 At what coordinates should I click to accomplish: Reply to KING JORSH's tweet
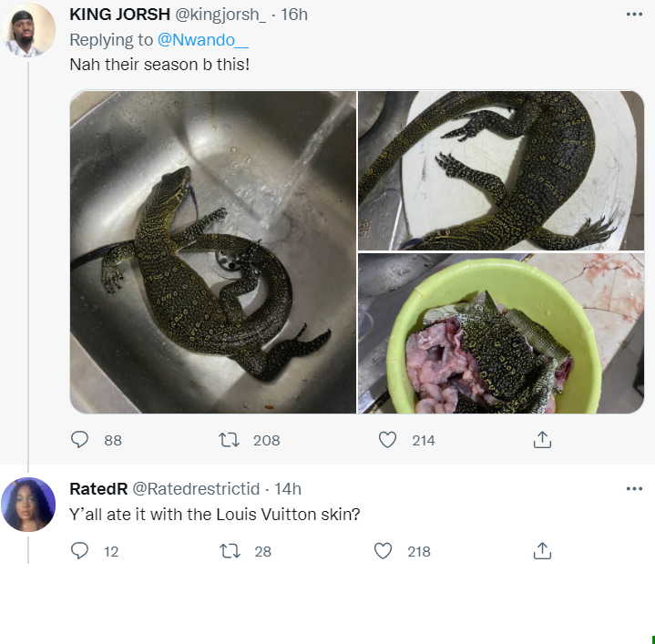point(79,440)
